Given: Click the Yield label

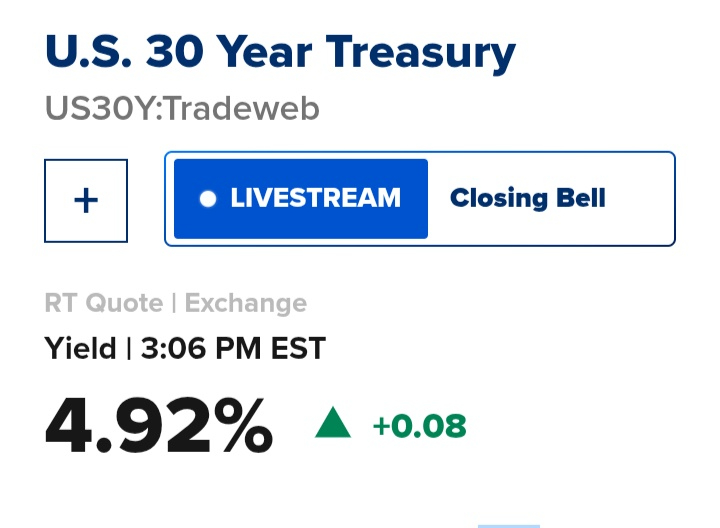Looking at the screenshot, I should pos(80,348).
